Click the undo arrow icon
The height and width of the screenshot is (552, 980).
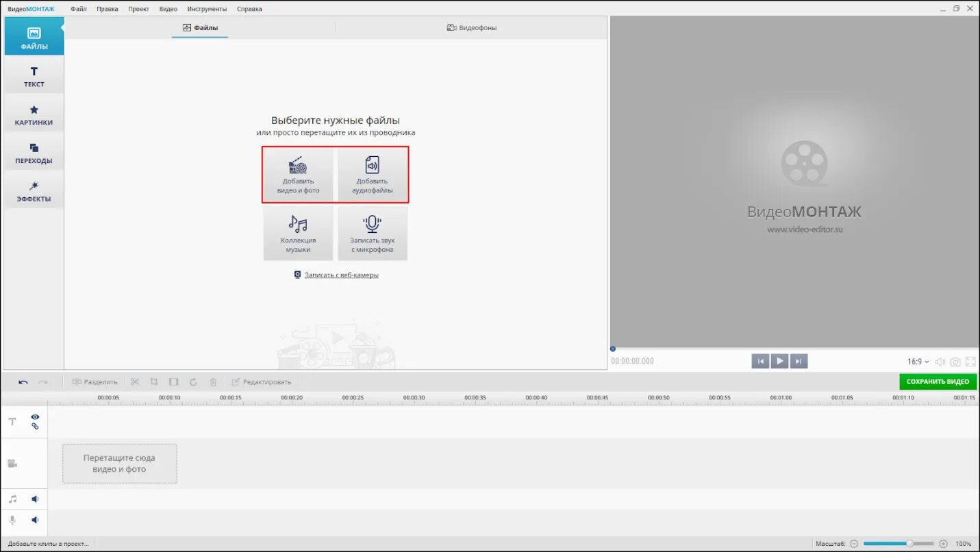point(23,381)
